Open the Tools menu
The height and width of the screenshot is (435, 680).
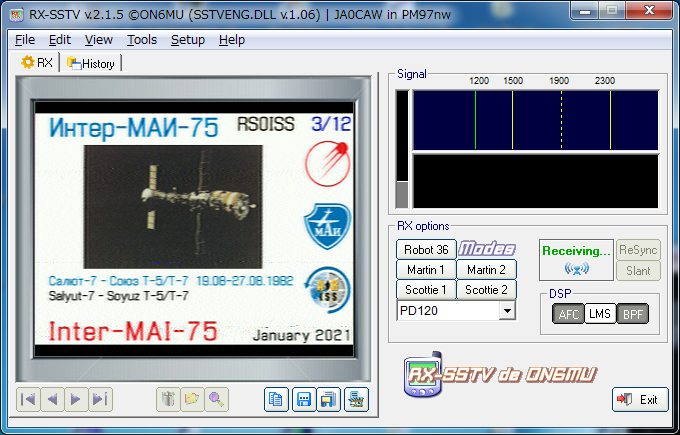pos(142,40)
